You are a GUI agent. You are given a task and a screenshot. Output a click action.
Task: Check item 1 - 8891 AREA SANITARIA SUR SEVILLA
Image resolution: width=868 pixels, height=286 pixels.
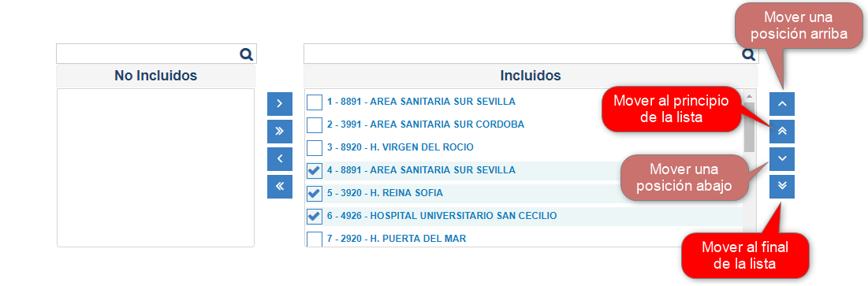[314, 102]
